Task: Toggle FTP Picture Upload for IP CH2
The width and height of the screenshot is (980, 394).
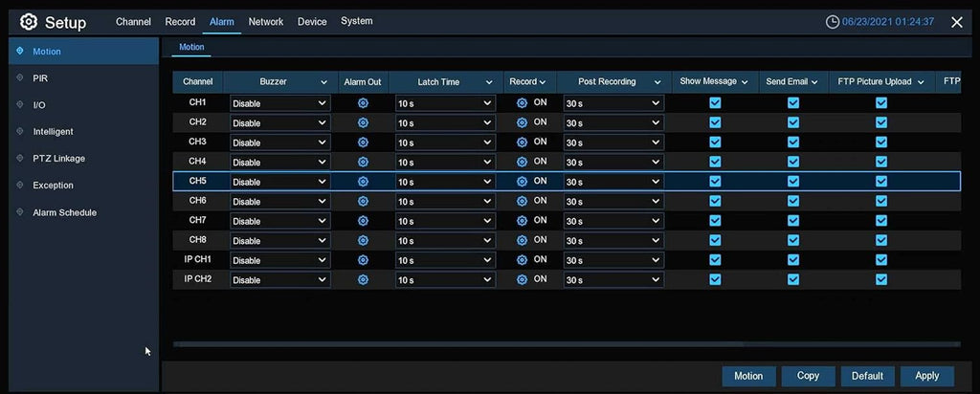Action: (881, 280)
